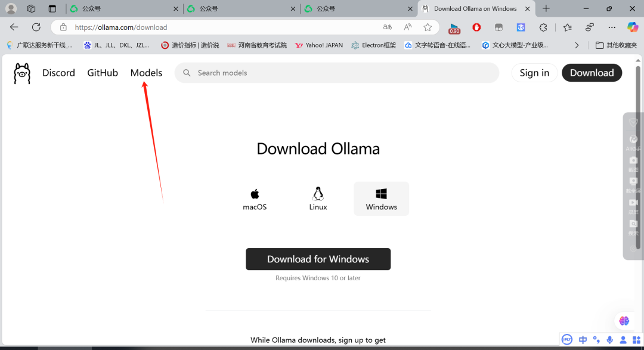Screen dimensions: 644x350
Task: Expand the bookmarks overflow chevron
Action: pos(577,45)
